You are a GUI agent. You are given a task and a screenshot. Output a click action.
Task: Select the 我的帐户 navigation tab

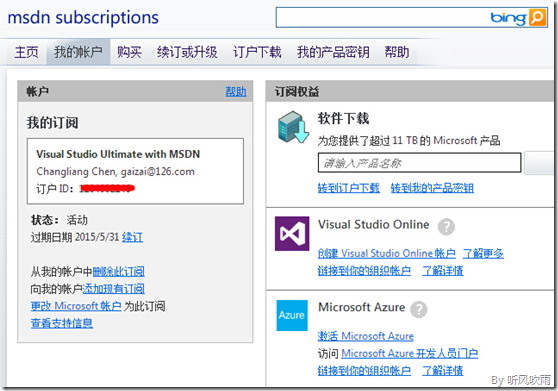click(78, 52)
